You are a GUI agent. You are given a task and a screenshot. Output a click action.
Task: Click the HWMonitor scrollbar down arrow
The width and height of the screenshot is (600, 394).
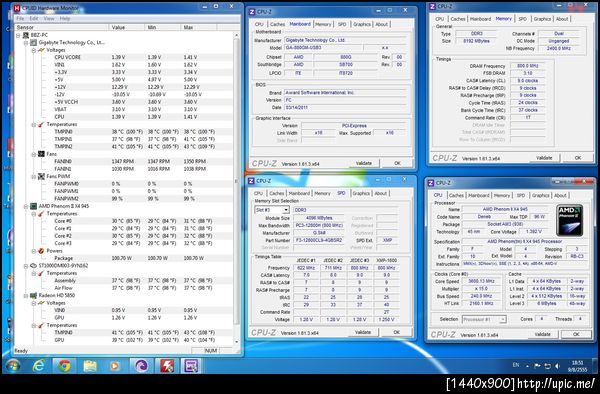click(236, 342)
